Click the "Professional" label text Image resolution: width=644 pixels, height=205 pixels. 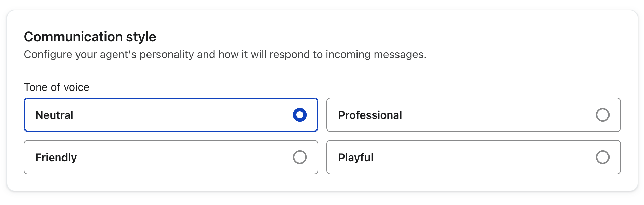370,115
